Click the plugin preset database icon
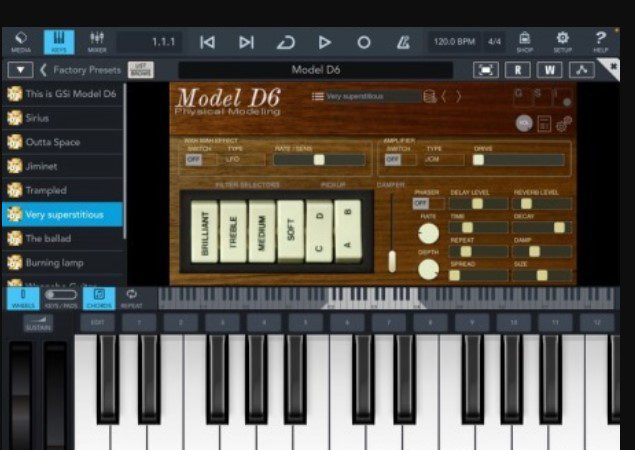The image size is (635, 450). (x=430, y=96)
